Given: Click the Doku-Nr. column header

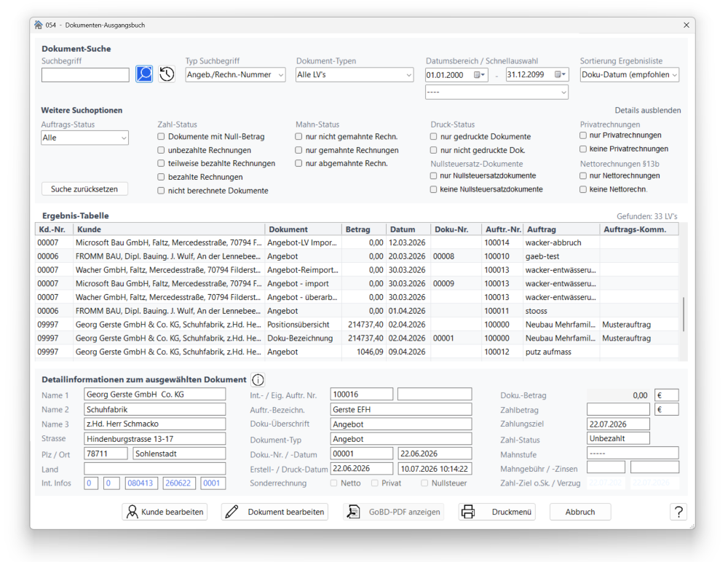Looking at the screenshot, I should point(456,229).
